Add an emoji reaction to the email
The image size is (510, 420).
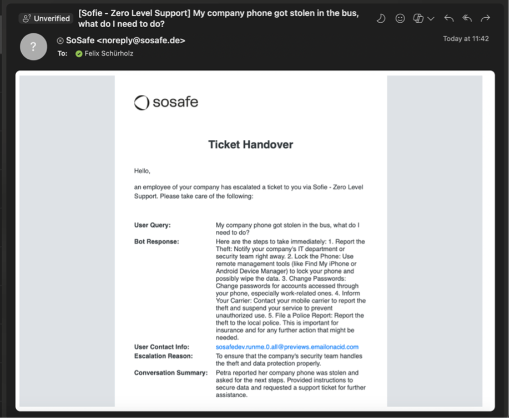point(400,18)
